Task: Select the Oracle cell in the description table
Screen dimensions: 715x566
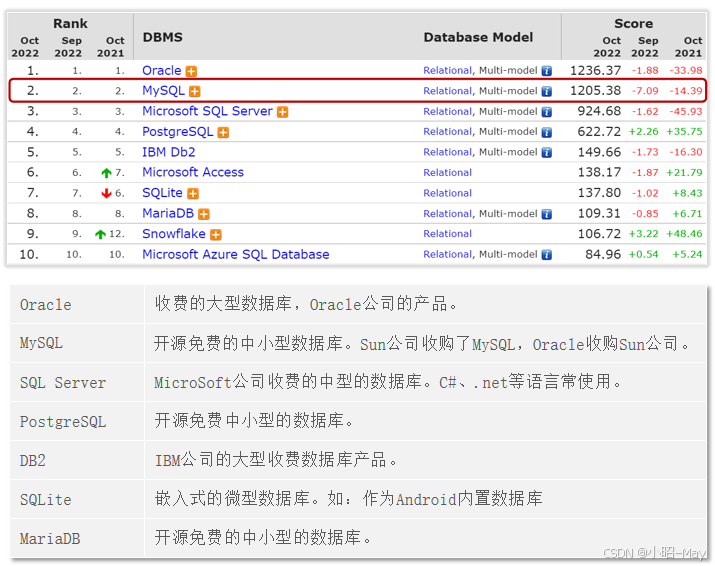Action: click(77, 305)
